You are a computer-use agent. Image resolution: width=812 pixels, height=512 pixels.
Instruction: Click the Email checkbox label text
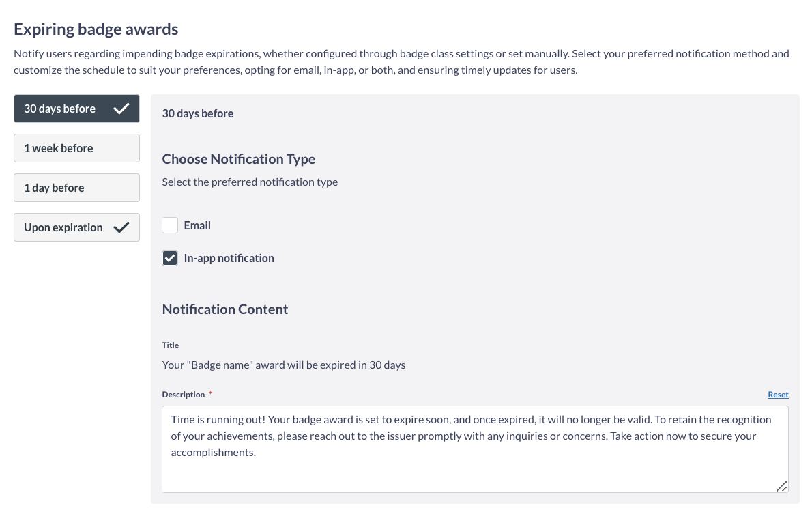197,225
